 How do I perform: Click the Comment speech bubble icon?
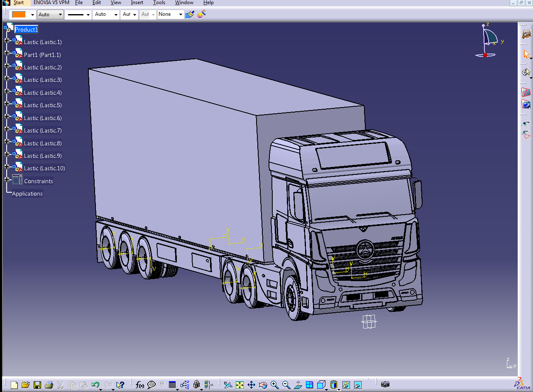(x=152, y=385)
